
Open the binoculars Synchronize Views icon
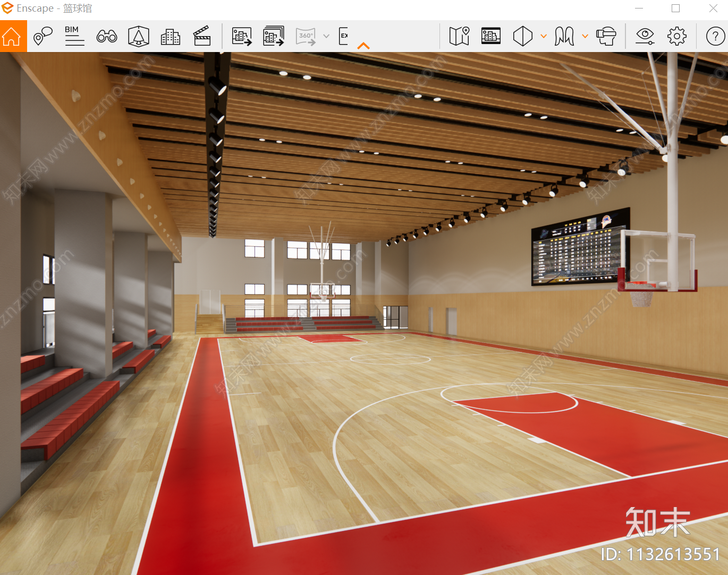[107, 36]
